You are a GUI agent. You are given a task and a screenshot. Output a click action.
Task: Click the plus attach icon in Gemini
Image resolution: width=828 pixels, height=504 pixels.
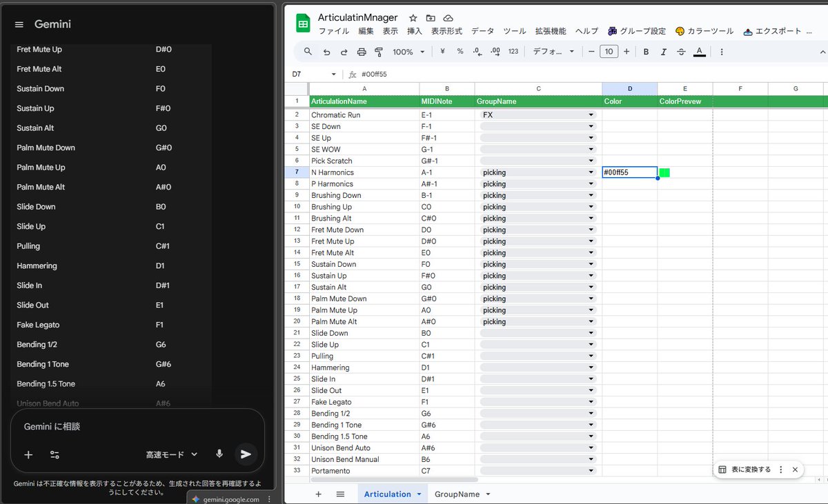tap(28, 454)
